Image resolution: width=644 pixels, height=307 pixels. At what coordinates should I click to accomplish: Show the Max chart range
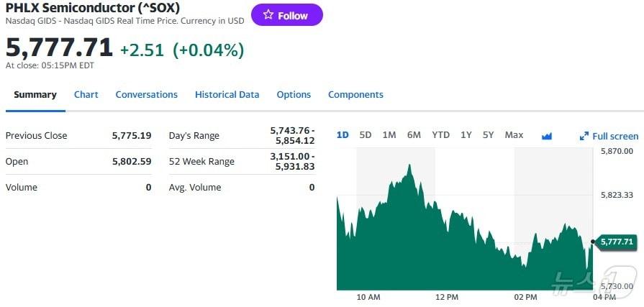514,135
